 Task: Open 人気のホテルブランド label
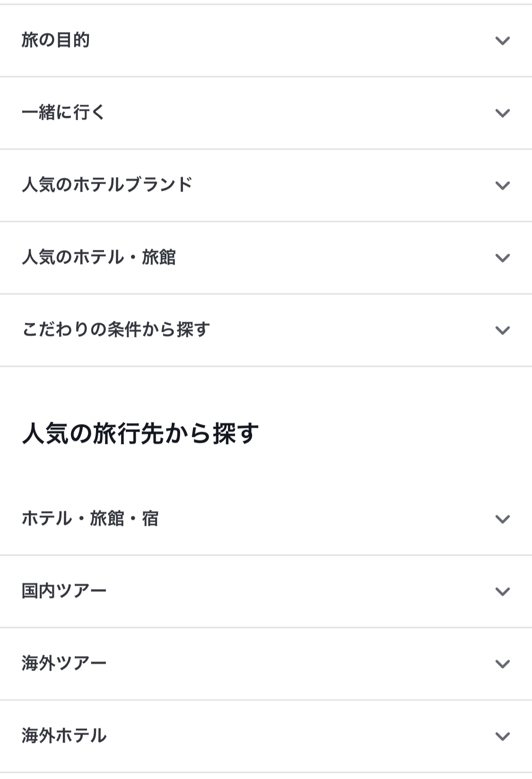[107, 185]
